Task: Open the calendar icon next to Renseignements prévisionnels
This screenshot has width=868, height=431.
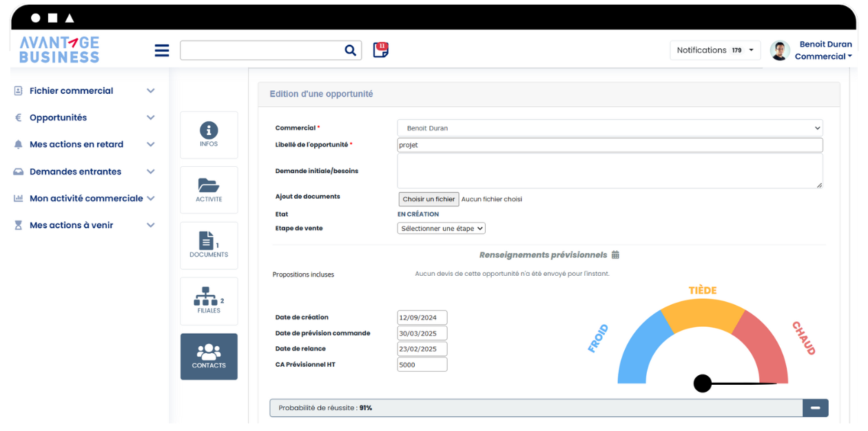Action: click(615, 254)
